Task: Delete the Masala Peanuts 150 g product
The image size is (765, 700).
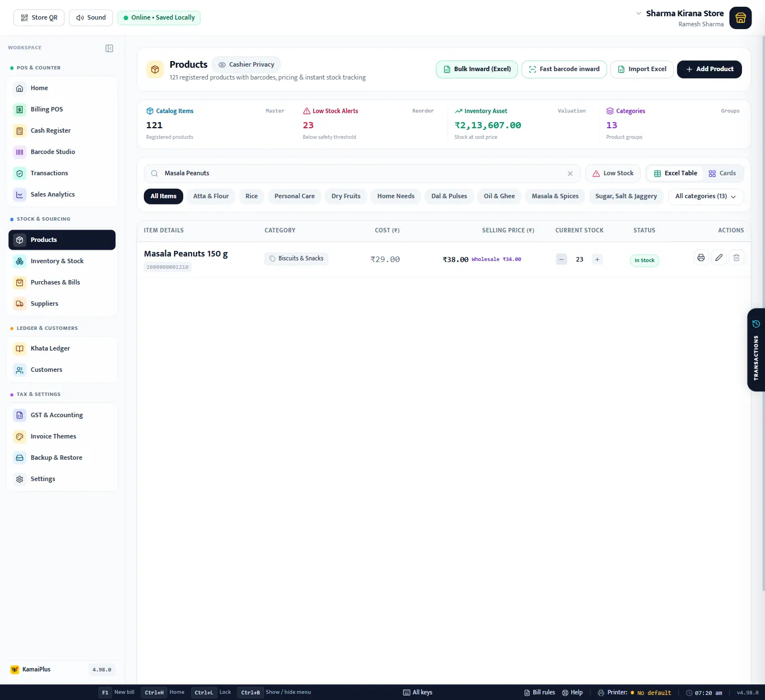Action: click(736, 258)
